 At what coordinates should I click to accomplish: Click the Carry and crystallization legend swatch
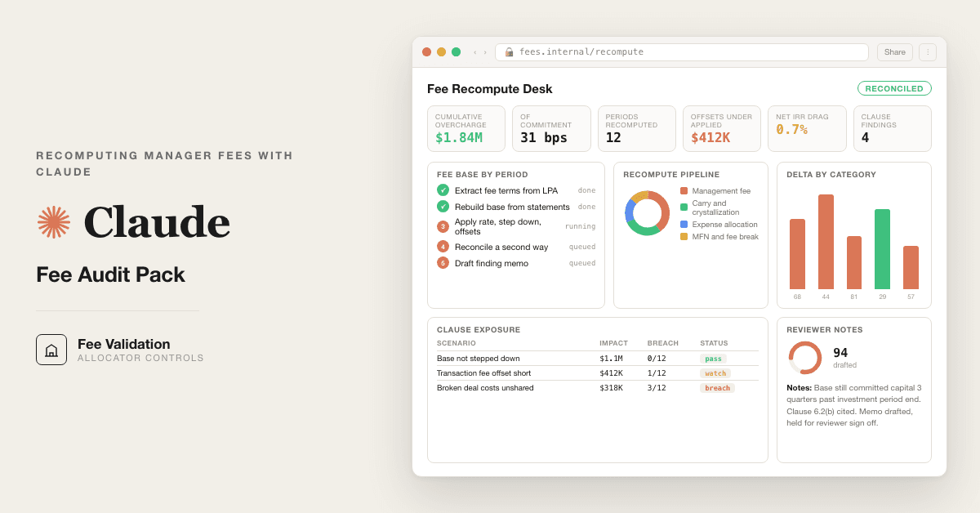684,207
